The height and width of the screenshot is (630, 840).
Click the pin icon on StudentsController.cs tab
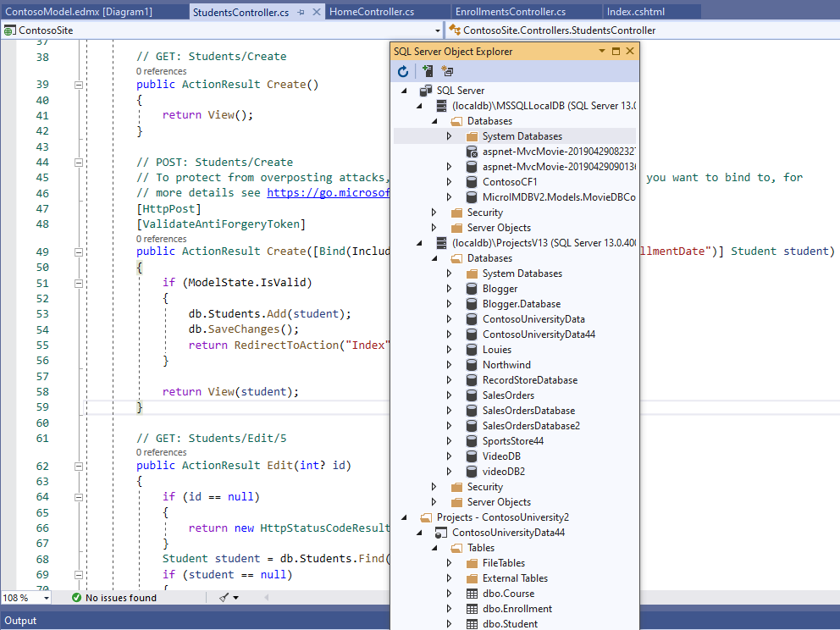pyautogui.click(x=301, y=12)
